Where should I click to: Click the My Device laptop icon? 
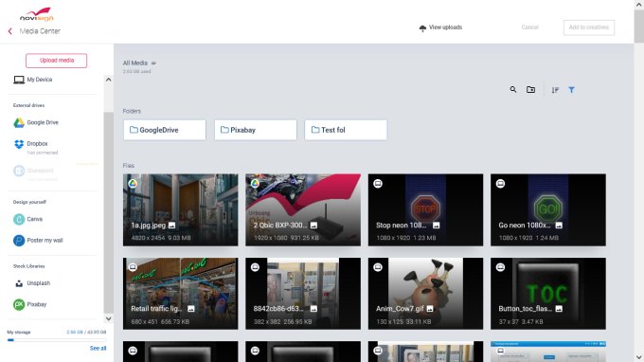point(19,80)
